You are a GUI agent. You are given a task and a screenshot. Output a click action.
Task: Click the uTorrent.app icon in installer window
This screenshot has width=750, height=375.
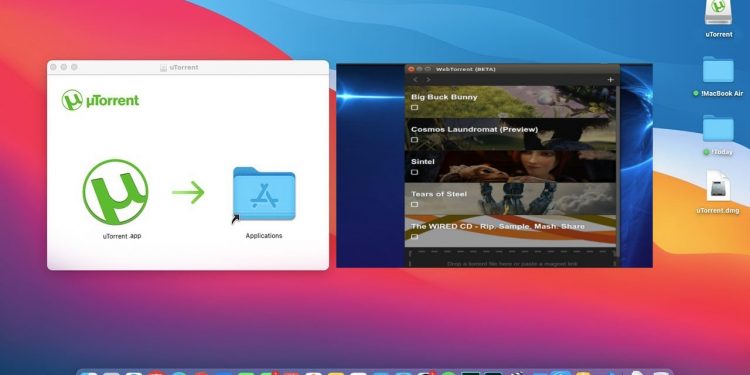115,192
